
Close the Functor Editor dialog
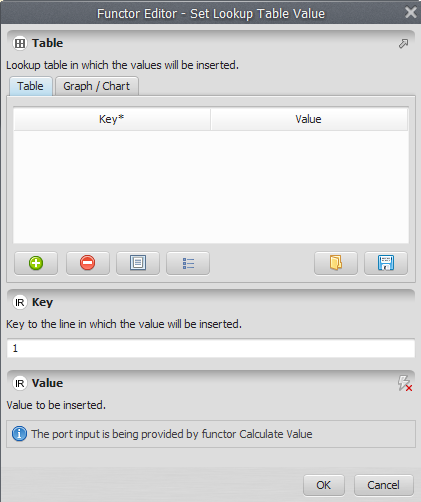411,13
